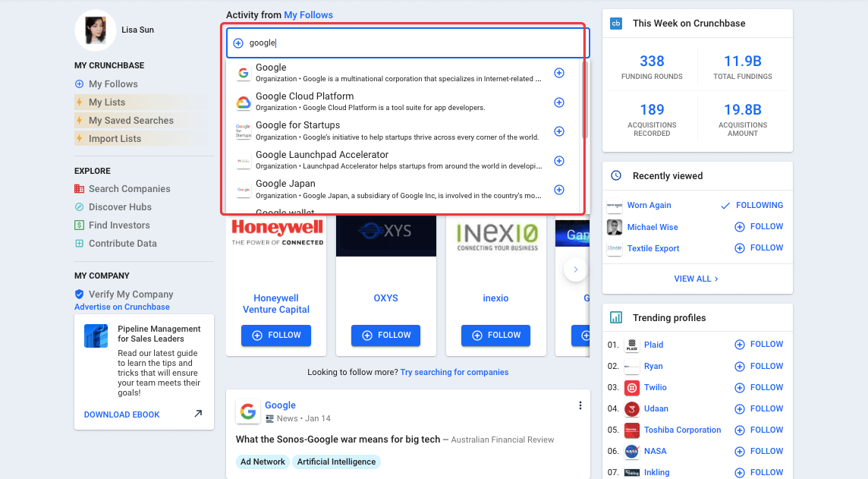
Task: Toggle follow for Michael Wise
Action: (758, 227)
